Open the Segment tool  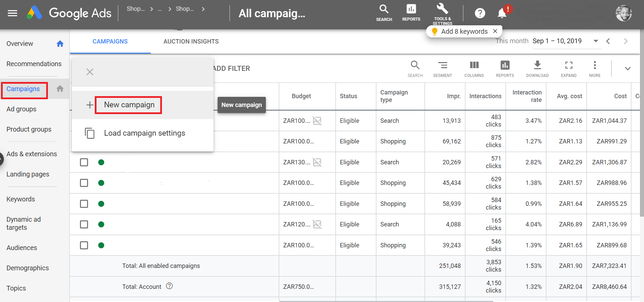tap(442, 69)
